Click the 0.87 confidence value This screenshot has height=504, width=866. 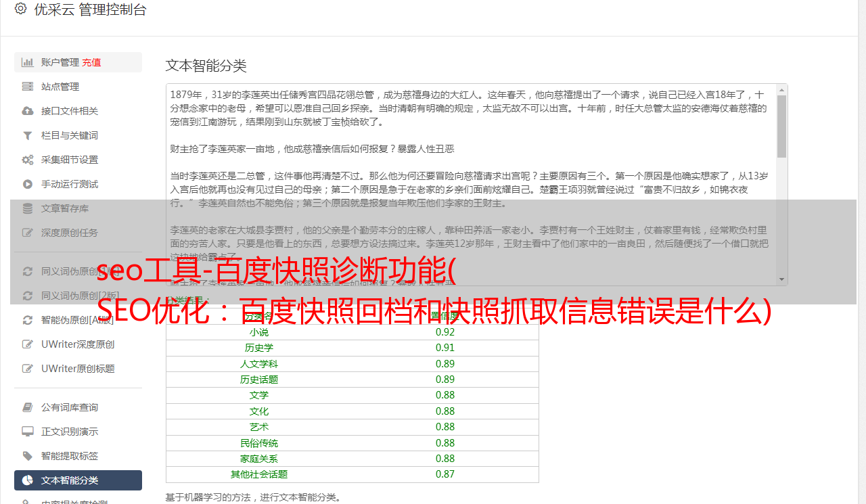coord(445,474)
